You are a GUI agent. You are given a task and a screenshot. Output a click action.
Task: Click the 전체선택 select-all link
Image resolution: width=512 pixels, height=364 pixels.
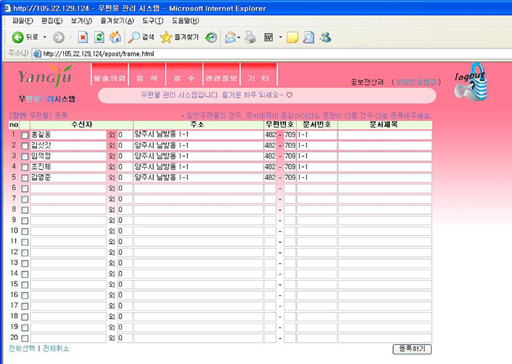pos(22,348)
